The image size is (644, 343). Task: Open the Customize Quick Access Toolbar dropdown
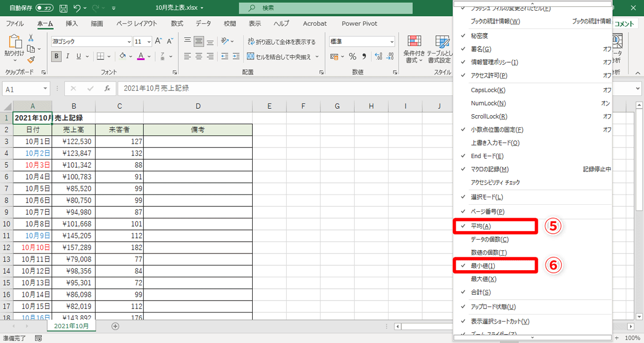tap(114, 9)
